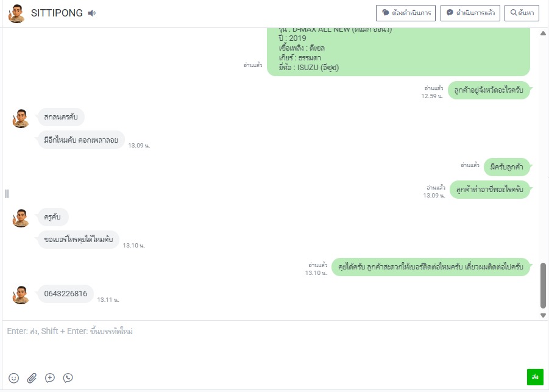Mark chat as ต้องดำเนินการ
The height and width of the screenshot is (392, 549).
coord(406,13)
